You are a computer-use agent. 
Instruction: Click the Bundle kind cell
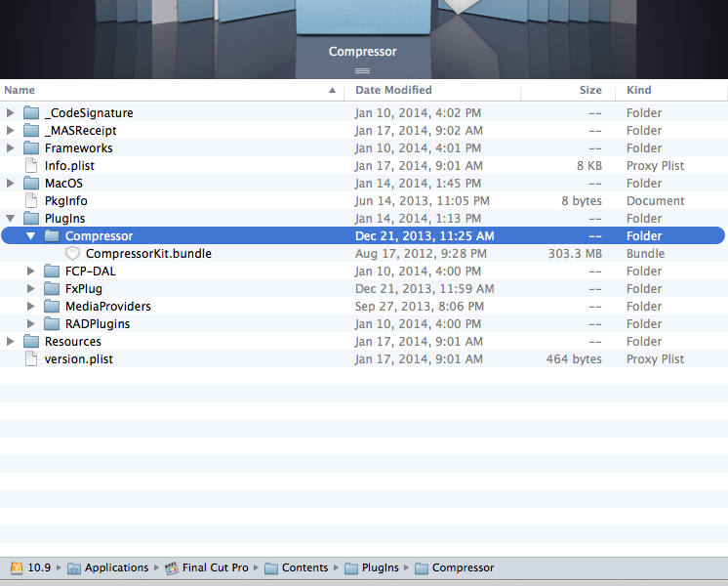pyautogui.click(x=645, y=254)
